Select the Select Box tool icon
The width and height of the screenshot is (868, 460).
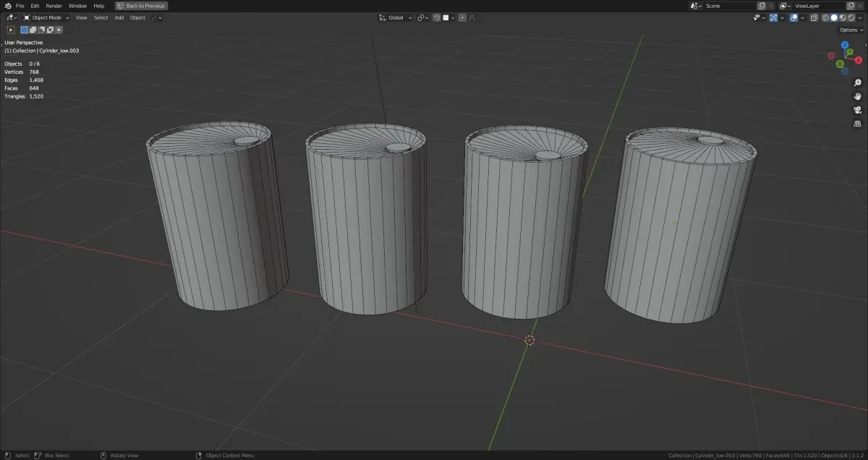10,30
